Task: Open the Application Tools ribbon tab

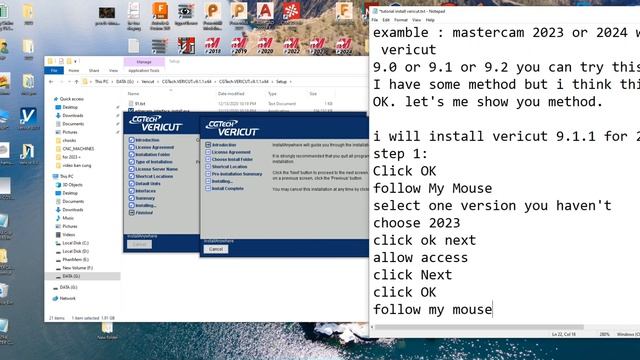Action: 144,71
